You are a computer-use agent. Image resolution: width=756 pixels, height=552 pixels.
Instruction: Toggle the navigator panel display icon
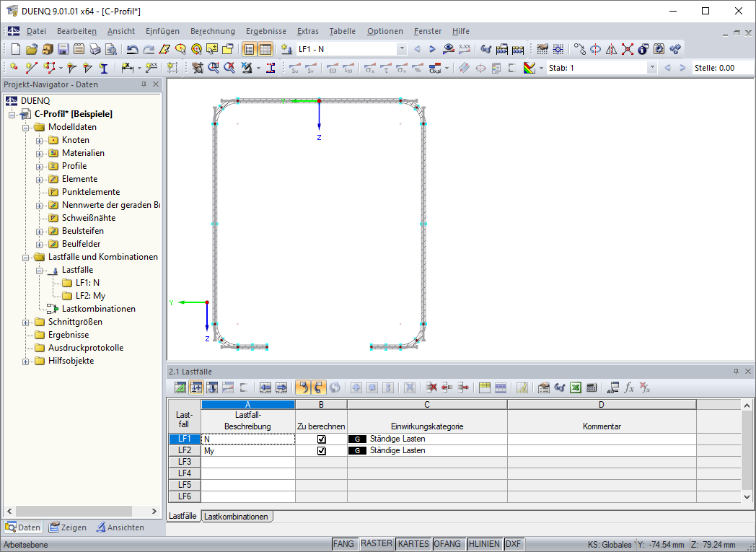pyautogui.click(x=249, y=49)
